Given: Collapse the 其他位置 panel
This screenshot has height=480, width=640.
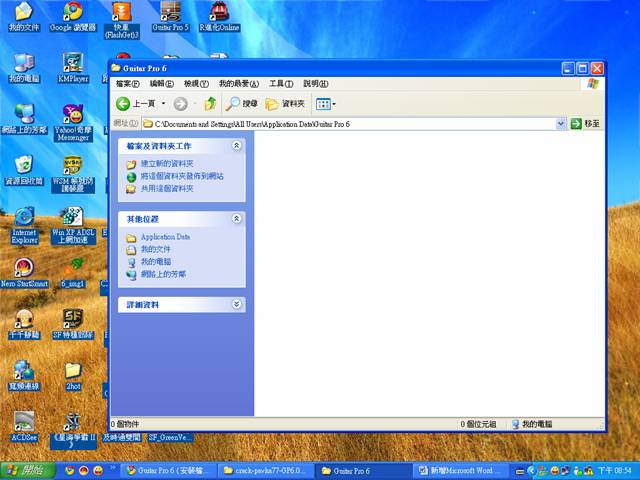Looking at the screenshot, I should [236, 219].
